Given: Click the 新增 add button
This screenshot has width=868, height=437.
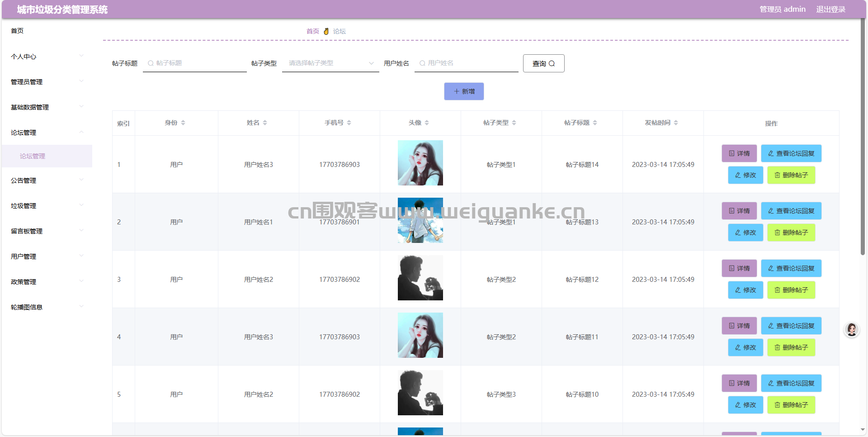Looking at the screenshot, I should pos(464,91).
